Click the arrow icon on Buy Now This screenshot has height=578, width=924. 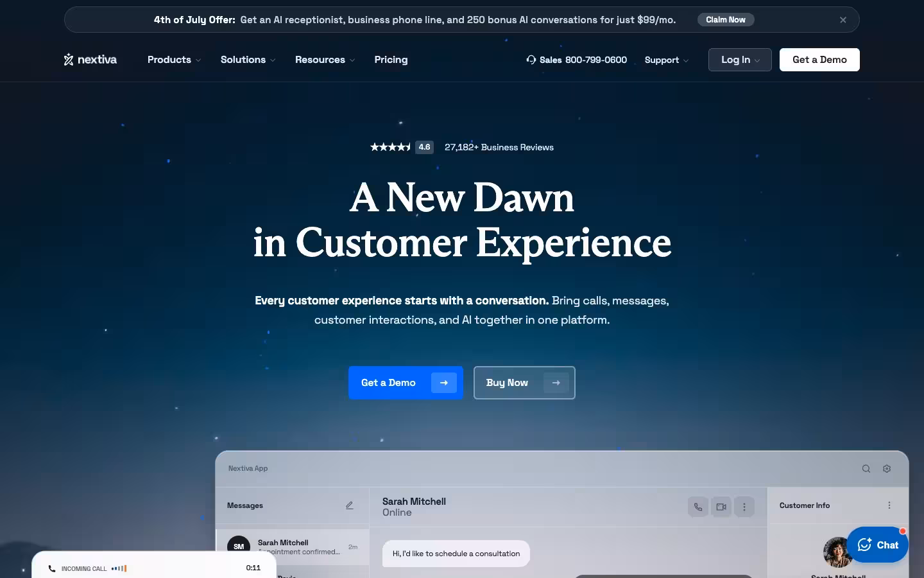point(556,383)
